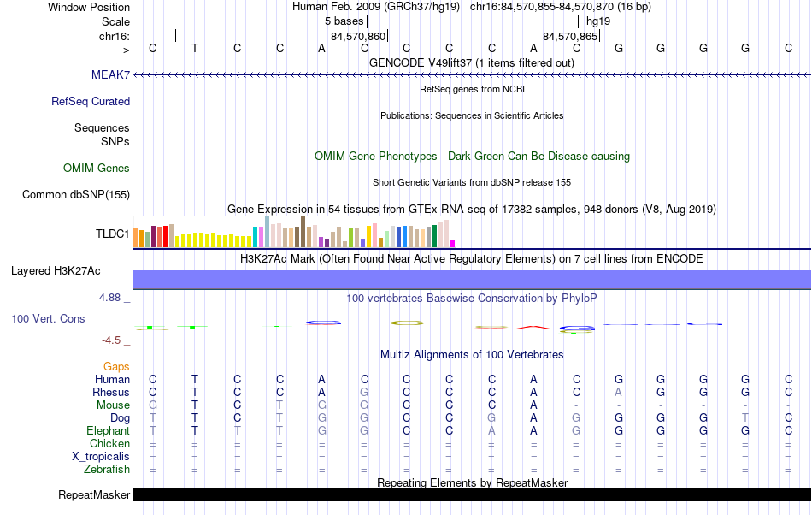The image size is (812, 515).
Task: Click the 100 Vert. Cons track label
Action: (48, 318)
